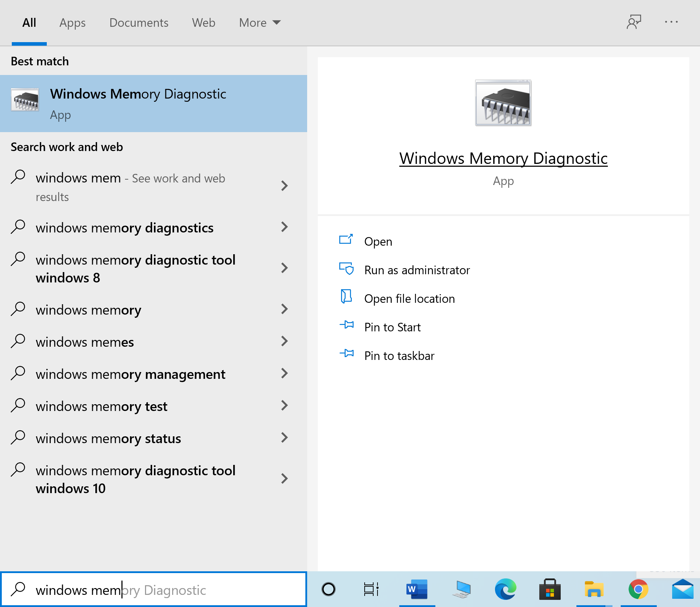This screenshot has height=607, width=700.
Task: Click Open file location
Action: (409, 299)
